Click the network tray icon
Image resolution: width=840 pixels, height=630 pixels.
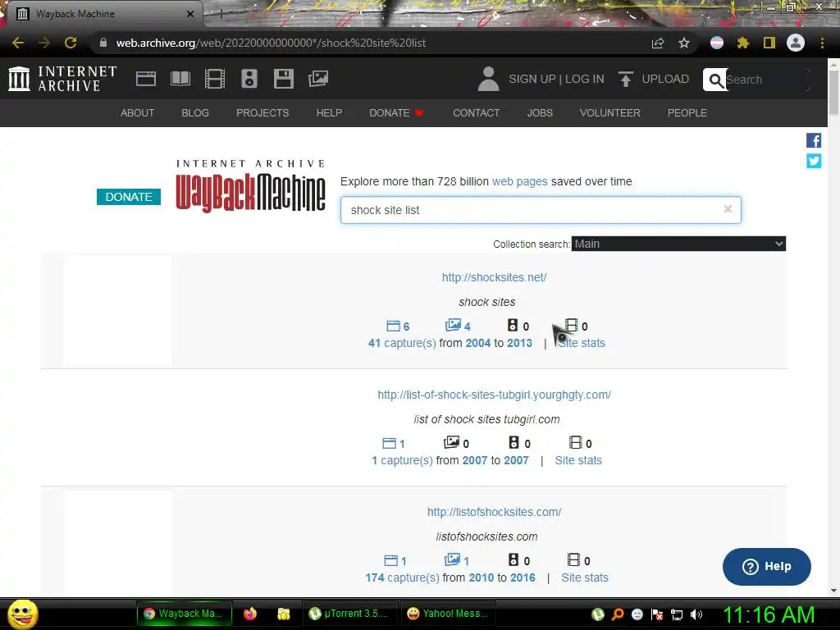click(x=677, y=614)
